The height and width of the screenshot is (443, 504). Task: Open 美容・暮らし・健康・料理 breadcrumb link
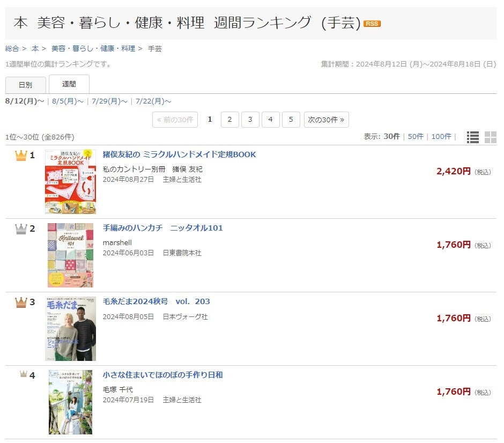93,49
